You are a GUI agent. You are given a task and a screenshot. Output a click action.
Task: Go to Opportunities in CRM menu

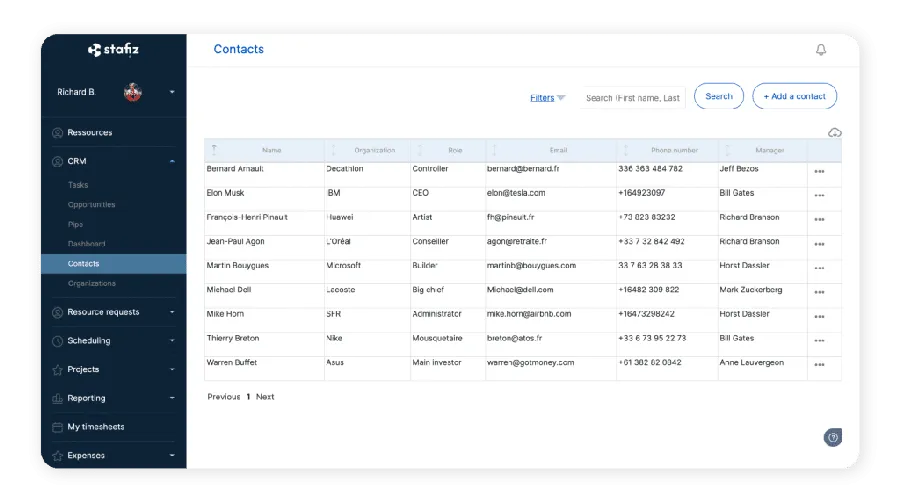(x=91, y=205)
